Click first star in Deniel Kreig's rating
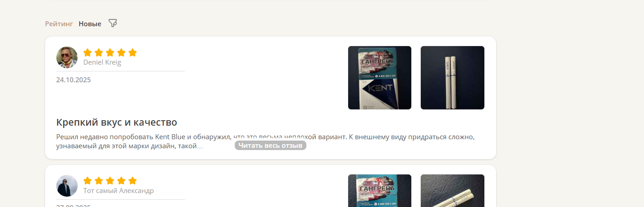Viewport: 644px width, 207px height. click(87, 52)
